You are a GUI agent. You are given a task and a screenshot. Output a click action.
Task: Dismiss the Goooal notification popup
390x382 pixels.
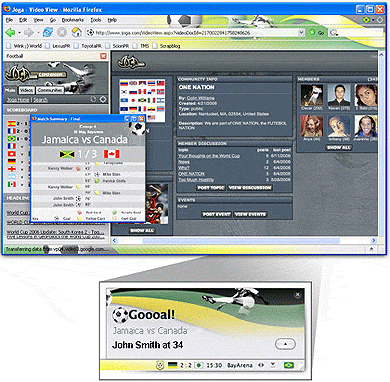(x=298, y=295)
